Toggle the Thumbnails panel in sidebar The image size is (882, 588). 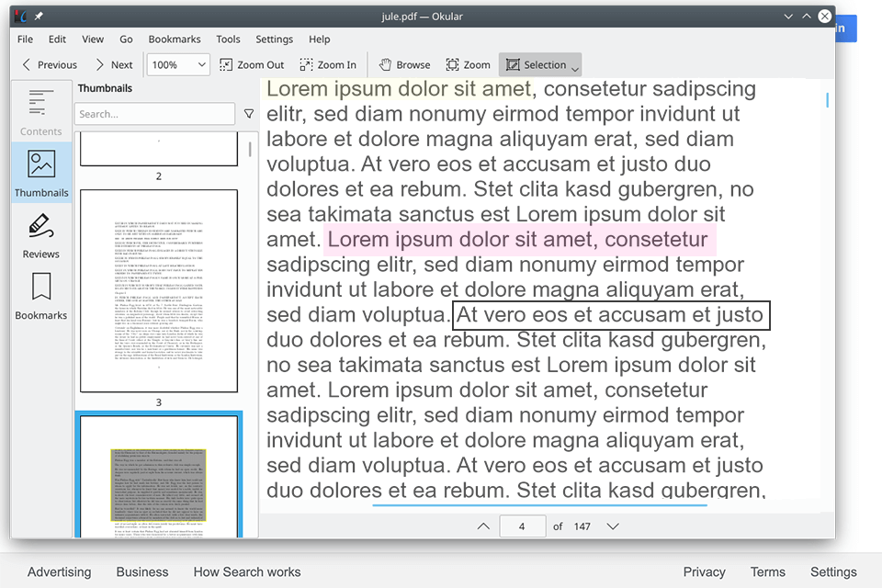click(x=40, y=173)
